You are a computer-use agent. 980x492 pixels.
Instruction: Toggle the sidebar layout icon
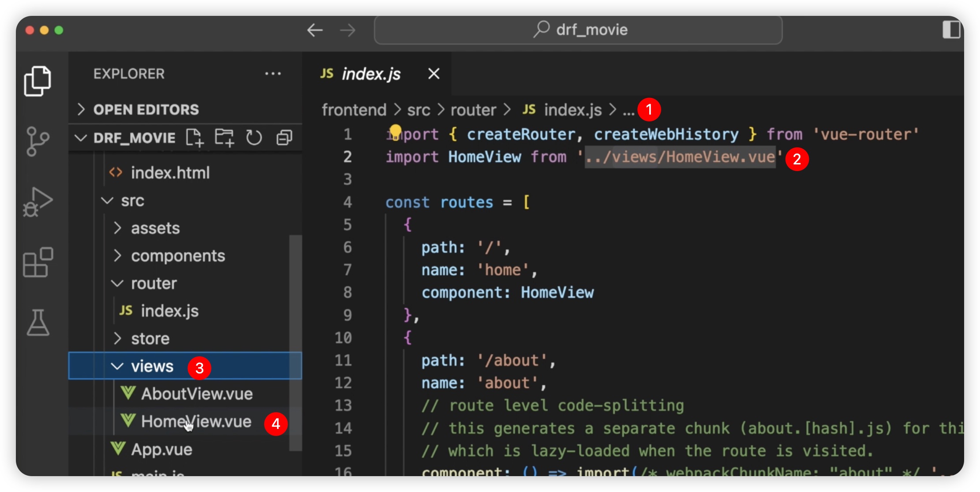(x=951, y=30)
